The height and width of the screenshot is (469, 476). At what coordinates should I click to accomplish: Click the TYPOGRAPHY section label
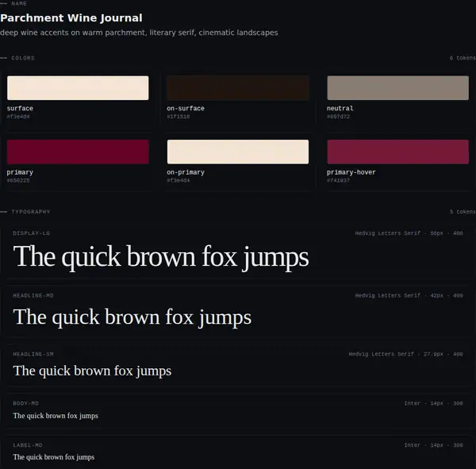coord(31,212)
